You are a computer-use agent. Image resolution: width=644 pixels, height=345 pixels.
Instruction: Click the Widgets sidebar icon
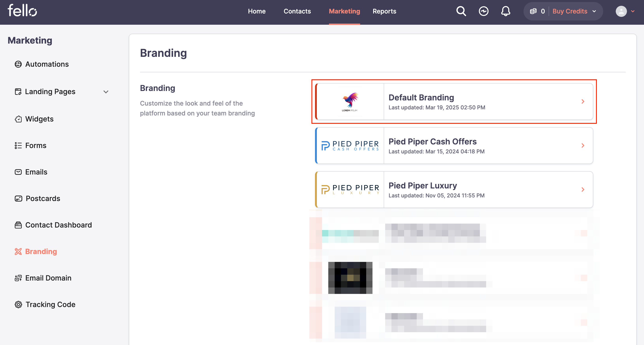point(18,119)
